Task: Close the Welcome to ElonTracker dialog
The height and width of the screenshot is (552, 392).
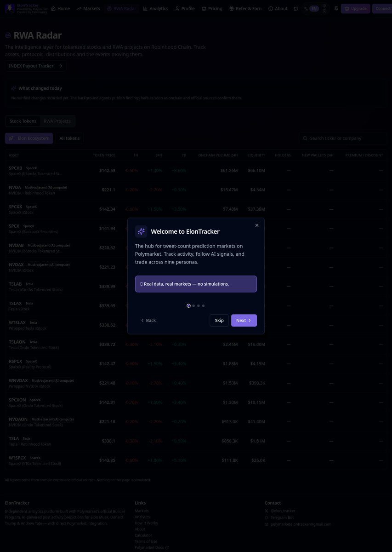Action: [x=257, y=225]
